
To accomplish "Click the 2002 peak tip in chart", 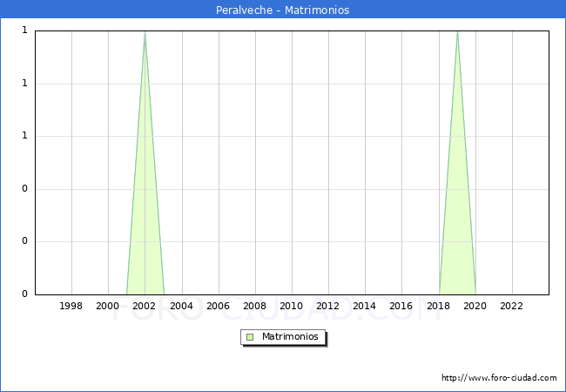I will click(x=145, y=32).
